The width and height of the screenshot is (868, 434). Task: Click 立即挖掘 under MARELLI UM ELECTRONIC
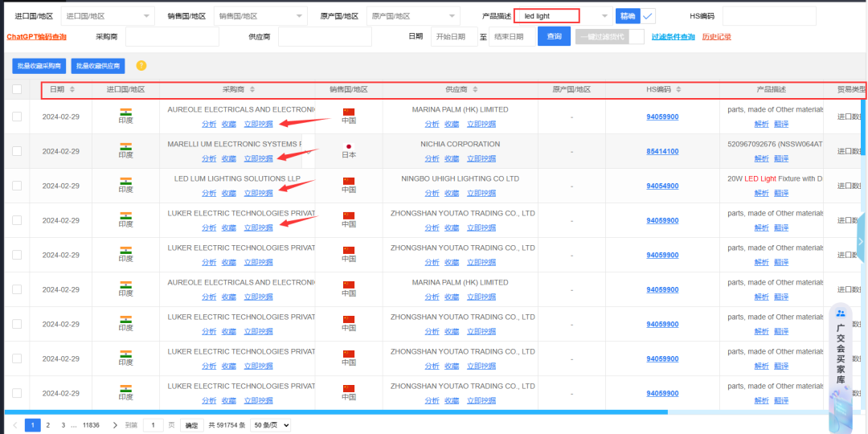(259, 158)
